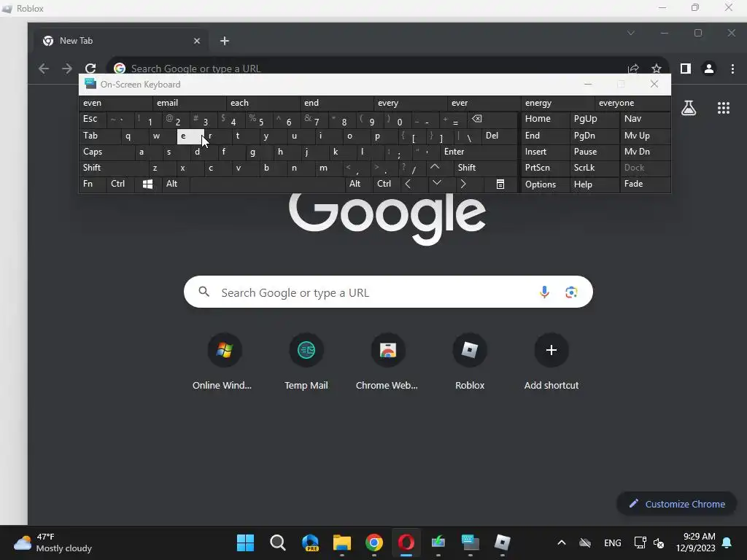
Task: Toggle ScrLk key on keyboard
Action: [594, 168]
